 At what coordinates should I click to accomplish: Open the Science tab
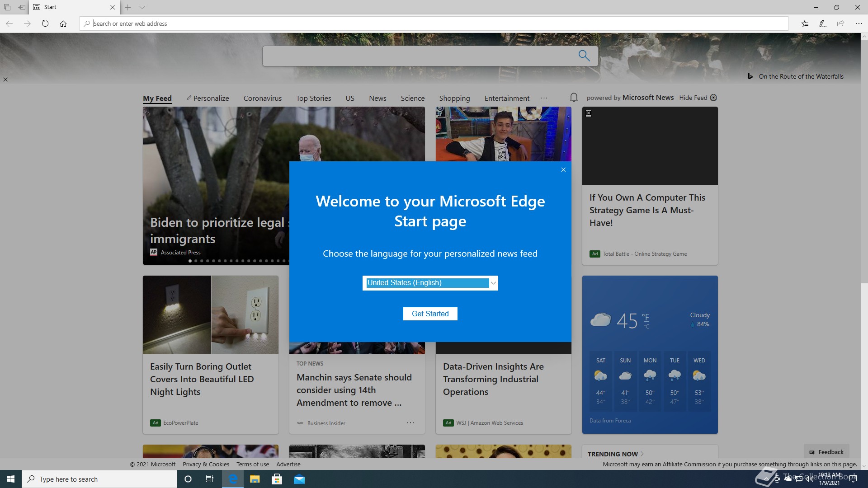click(x=413, y=98)
